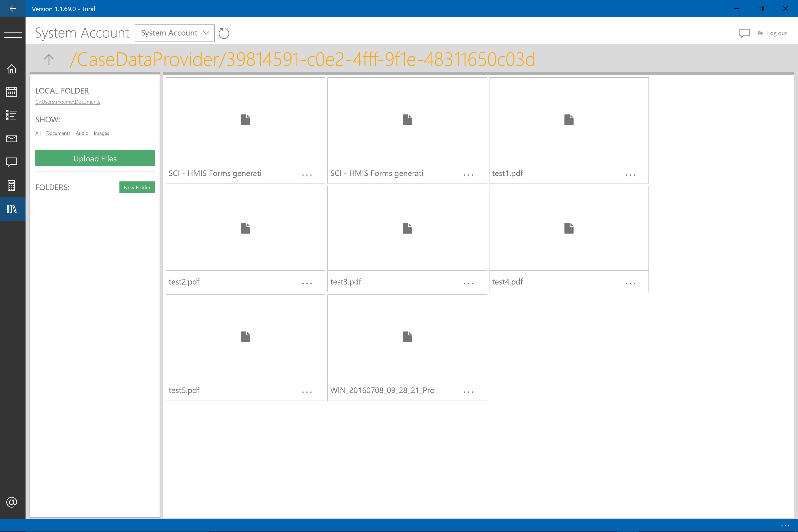
Task: Open the mail envelope sidebar icon
Action: click(12, 139)
